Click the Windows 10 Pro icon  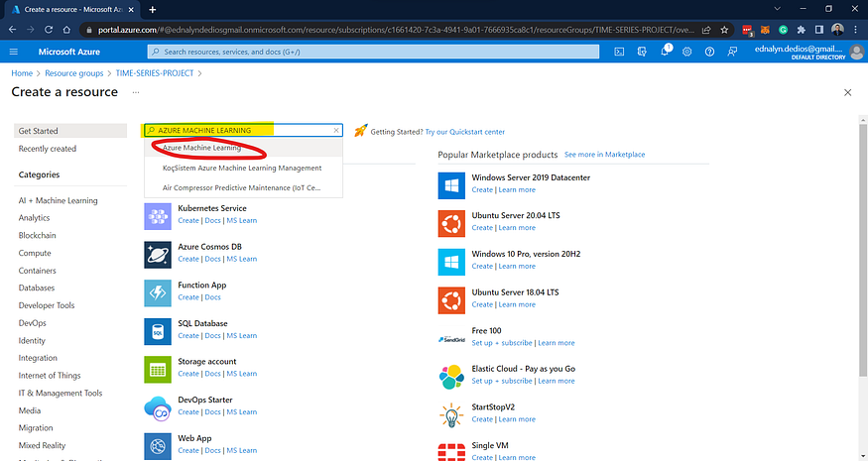coord(451,262)
